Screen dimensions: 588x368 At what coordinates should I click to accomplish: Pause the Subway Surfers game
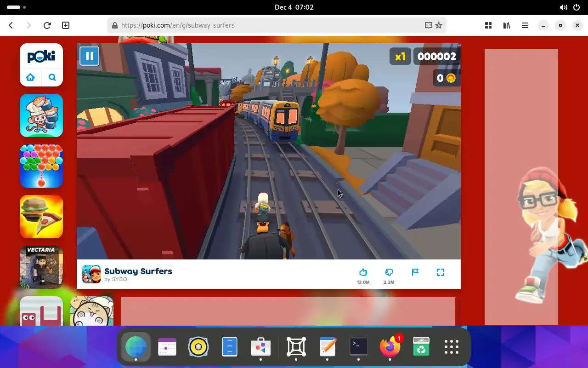(x=90, y=56)
